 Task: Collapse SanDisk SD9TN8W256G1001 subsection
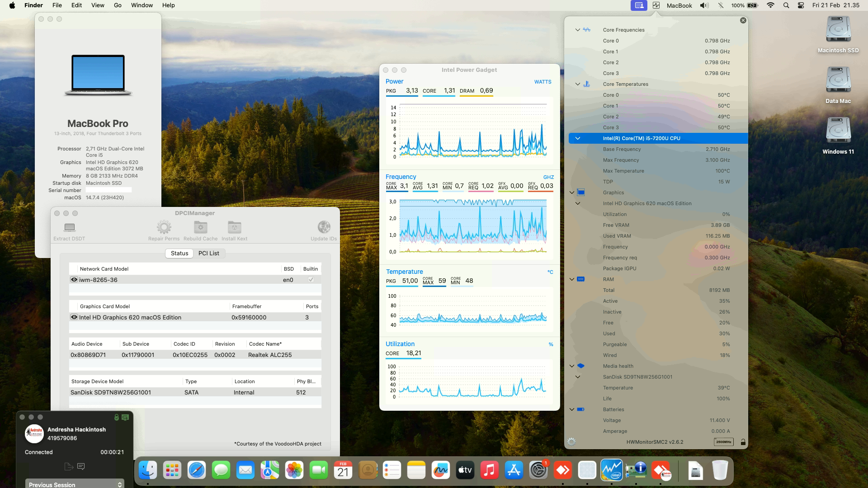[x=577, y=377]
